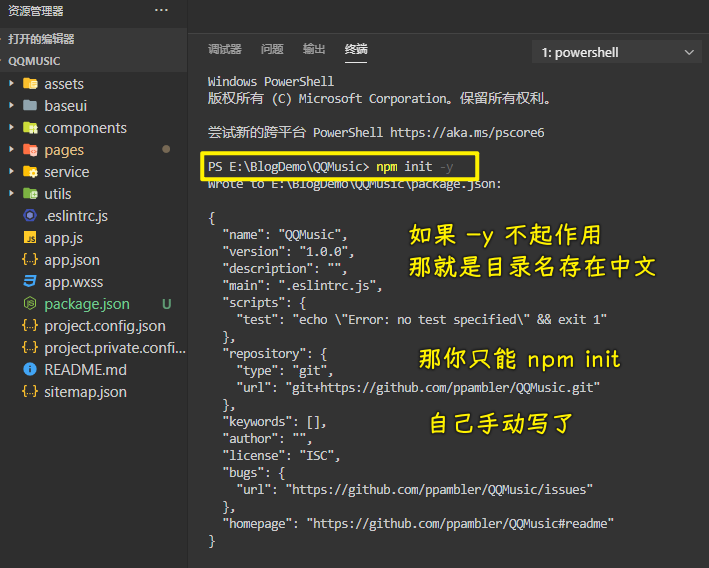Click the "npm init -y" command text

[x=415, y=167]
